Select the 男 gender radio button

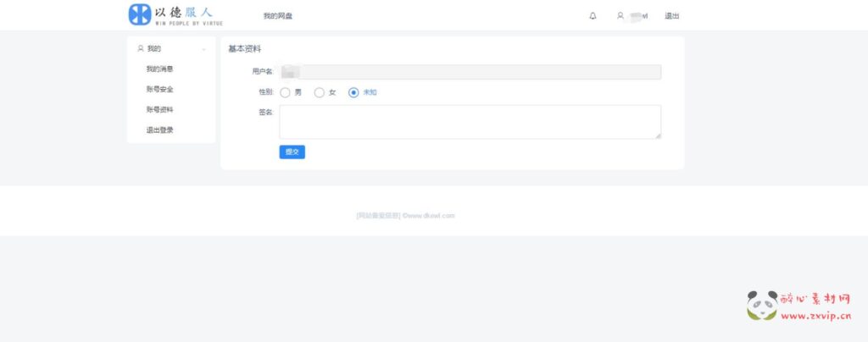[285, 92]
